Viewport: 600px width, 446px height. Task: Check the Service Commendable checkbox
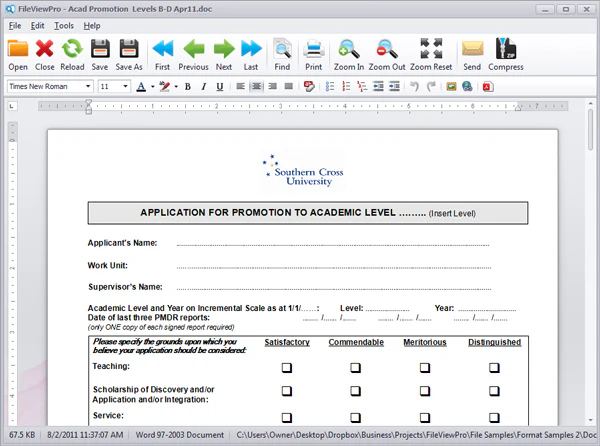(x=355, y=417)
